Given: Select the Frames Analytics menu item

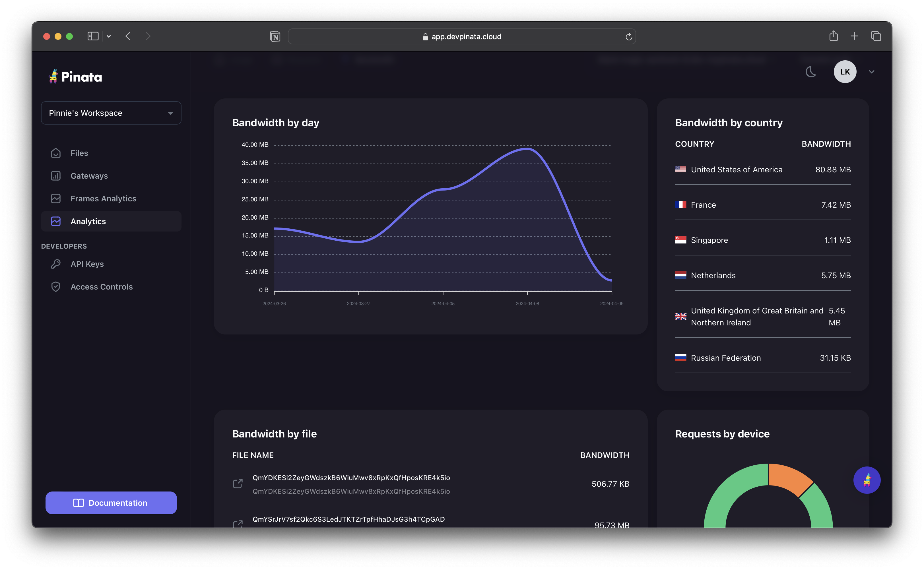Looking at the screenshot, I should [104, 198].
